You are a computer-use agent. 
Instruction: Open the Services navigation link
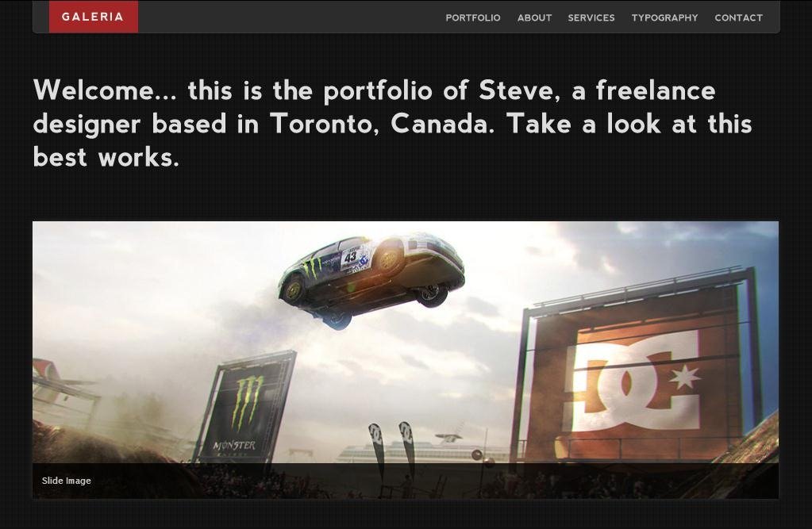tap(591, 17)
